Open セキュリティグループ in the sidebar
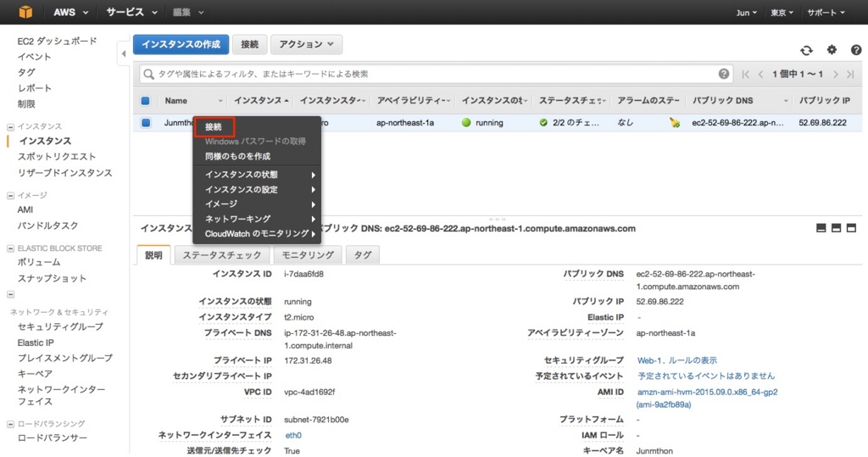This screenshot has width=868, height=457. pyautogui.click(x=60, y=326)
